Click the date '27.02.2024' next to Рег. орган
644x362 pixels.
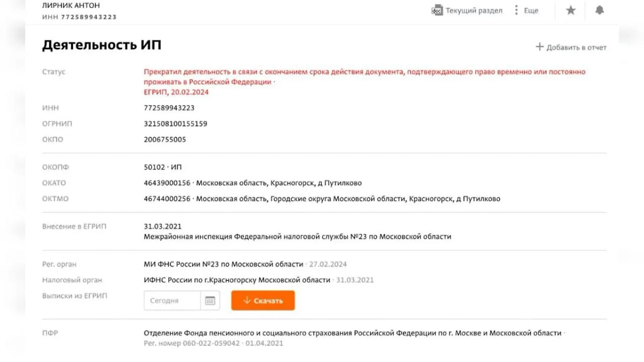click(x=328, y=264)
